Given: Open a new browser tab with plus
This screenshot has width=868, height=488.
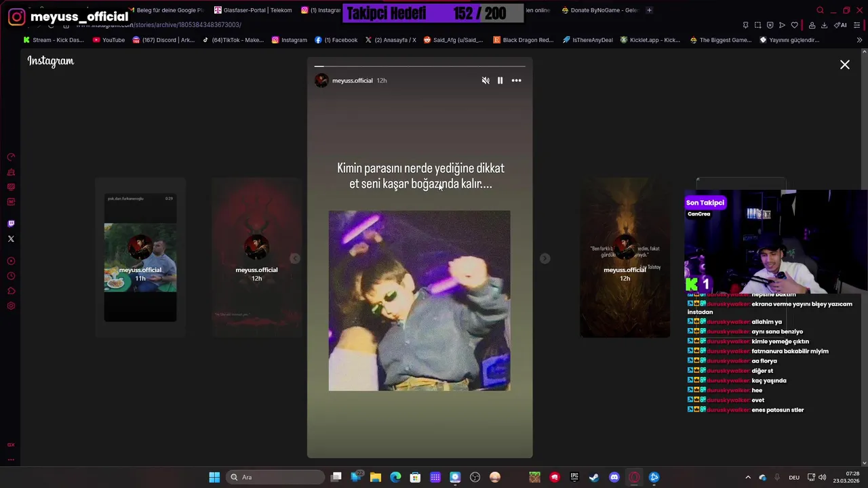Looking at the screenshot, I should coord(649,10).
